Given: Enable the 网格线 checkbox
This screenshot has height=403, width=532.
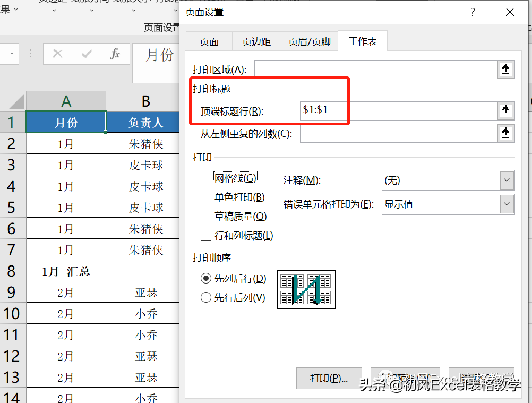Looking at the screenshot, I should coord(206,178).
